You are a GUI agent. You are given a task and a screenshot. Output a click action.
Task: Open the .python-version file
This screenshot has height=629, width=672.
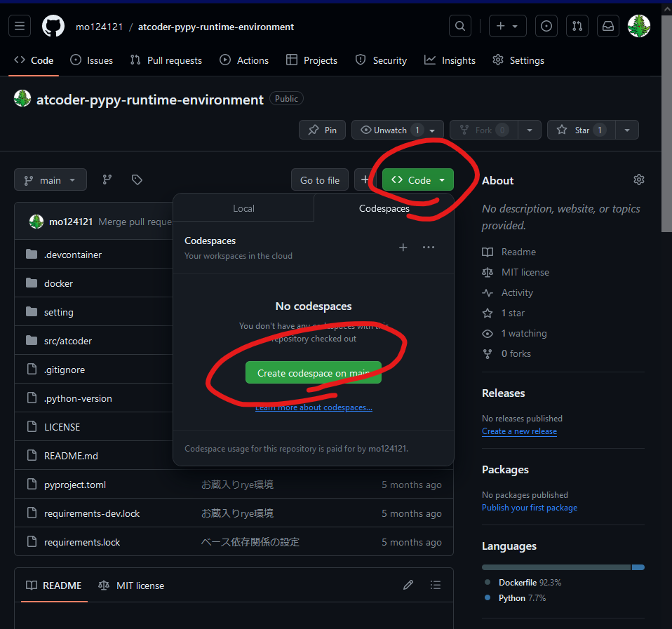coord(78,398)
